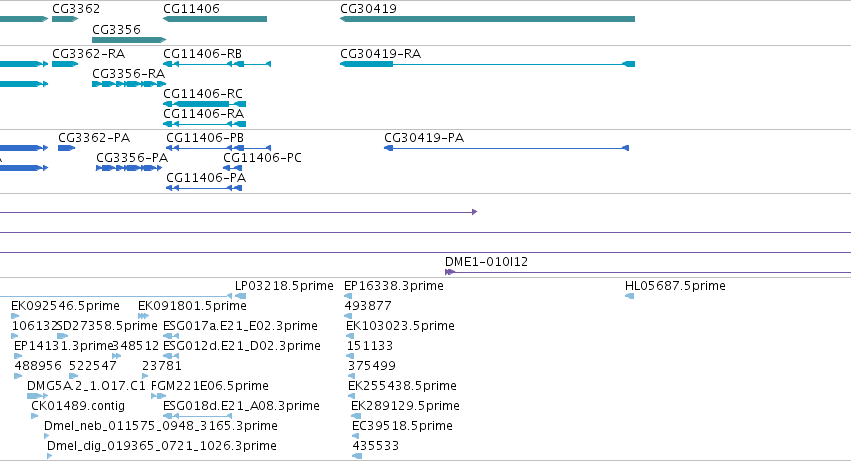Select the CG30419 gene bar
The height and width of the screenshot is (461, 851).
click(x=487, y=19)
